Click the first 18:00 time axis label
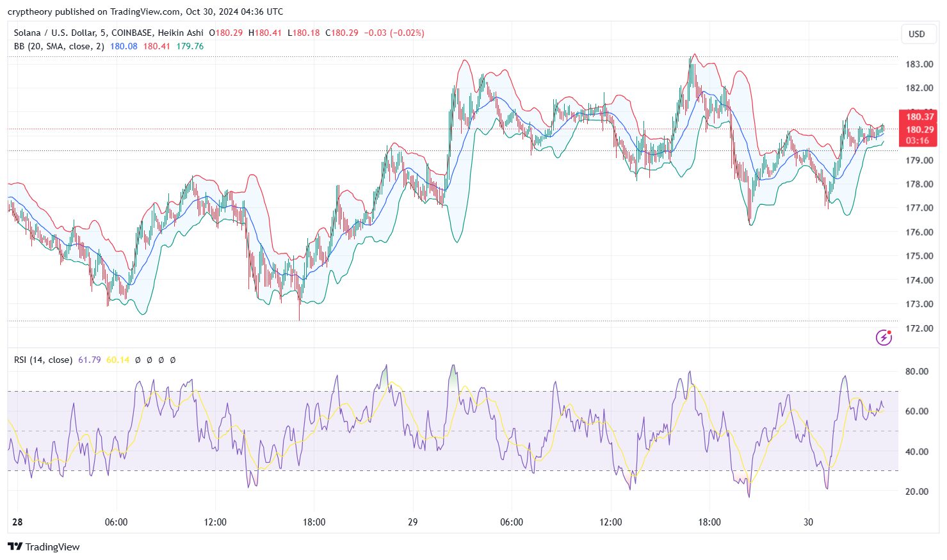 [x=314, y=522]
